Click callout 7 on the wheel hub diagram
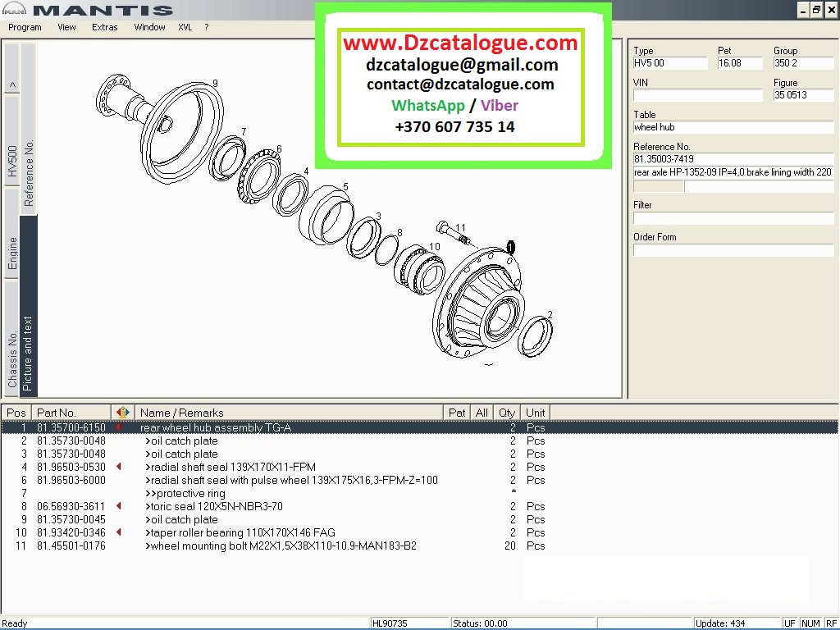840x630 pixels. tap(244, 131)
